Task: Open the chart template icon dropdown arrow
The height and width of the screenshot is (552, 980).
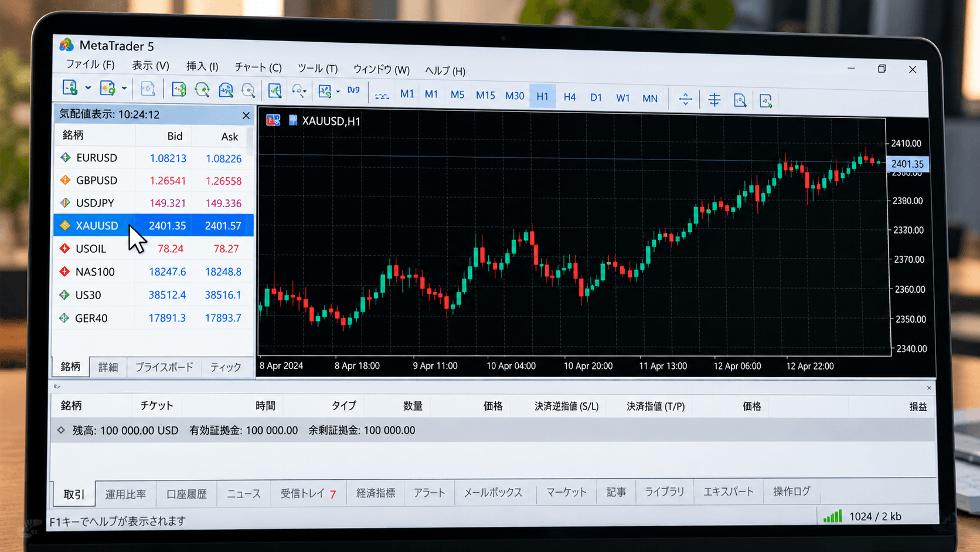Action: click(338, 92)
